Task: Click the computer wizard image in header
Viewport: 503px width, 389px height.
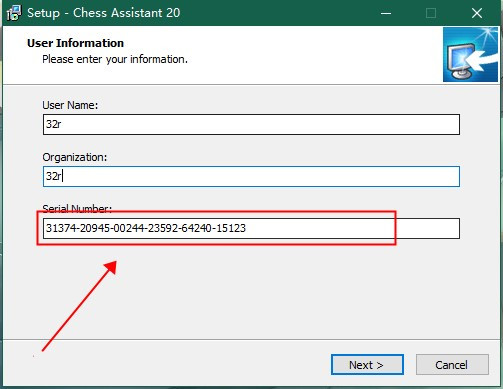Action: coord(470,54)
